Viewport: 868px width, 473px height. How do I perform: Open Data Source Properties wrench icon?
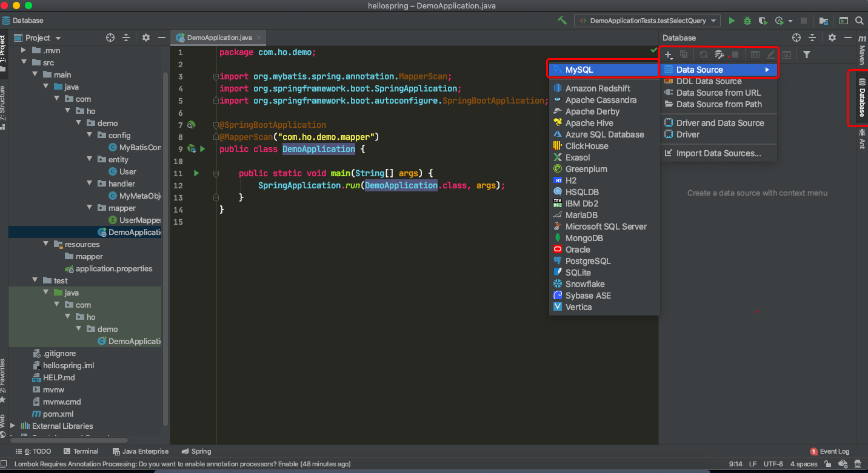(719, 55)
